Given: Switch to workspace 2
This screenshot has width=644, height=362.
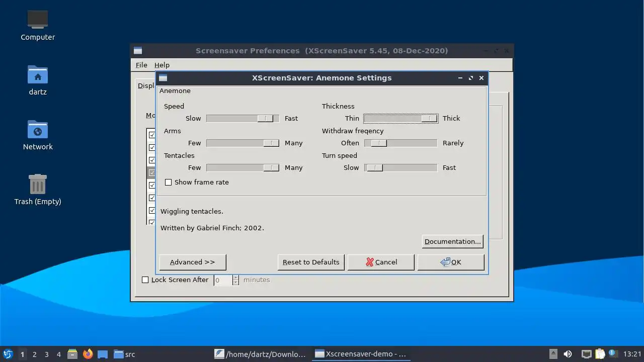Looking at the screenshot, I should (x=34, y=354).
